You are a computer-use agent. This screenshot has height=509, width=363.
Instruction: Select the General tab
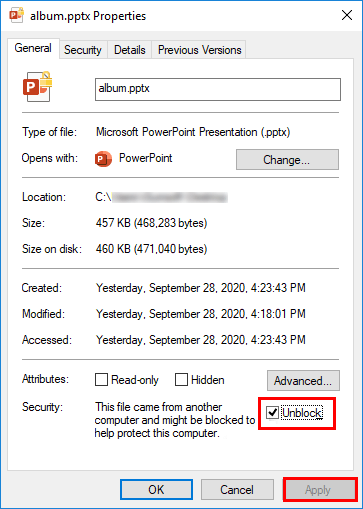[33, 48]
